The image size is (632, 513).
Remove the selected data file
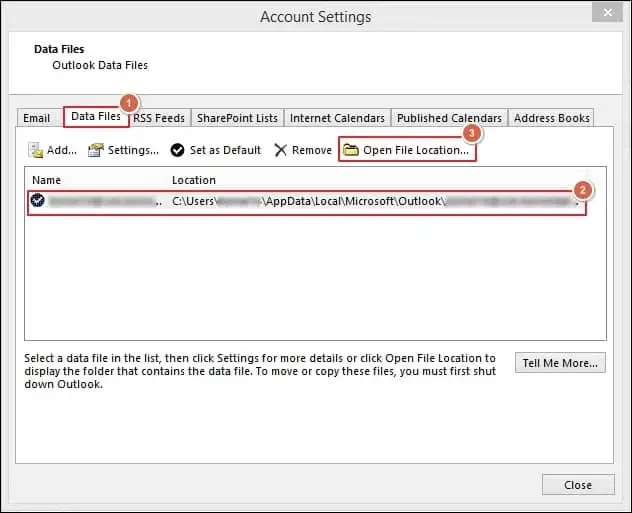point(303,150)
